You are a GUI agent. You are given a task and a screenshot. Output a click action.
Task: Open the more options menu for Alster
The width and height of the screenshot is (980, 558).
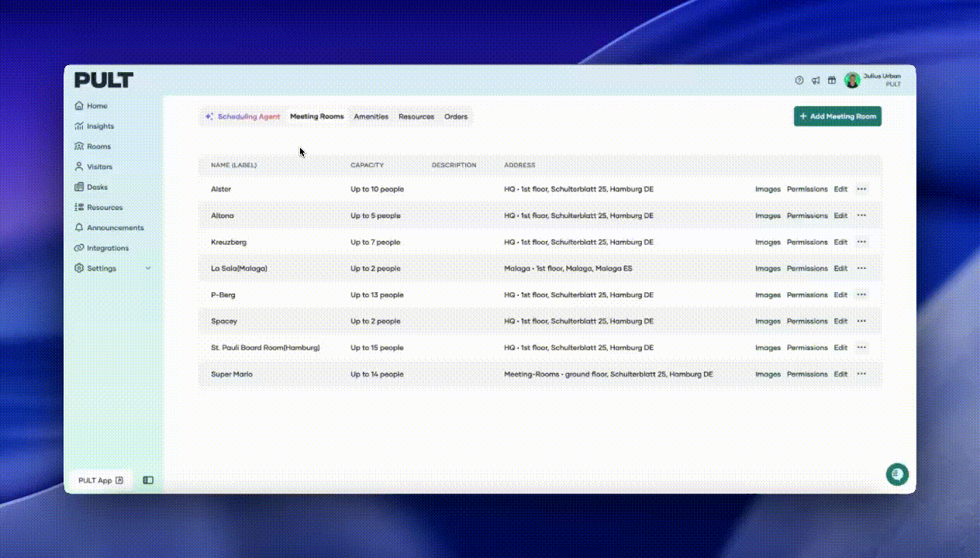[x=861, y=189]
